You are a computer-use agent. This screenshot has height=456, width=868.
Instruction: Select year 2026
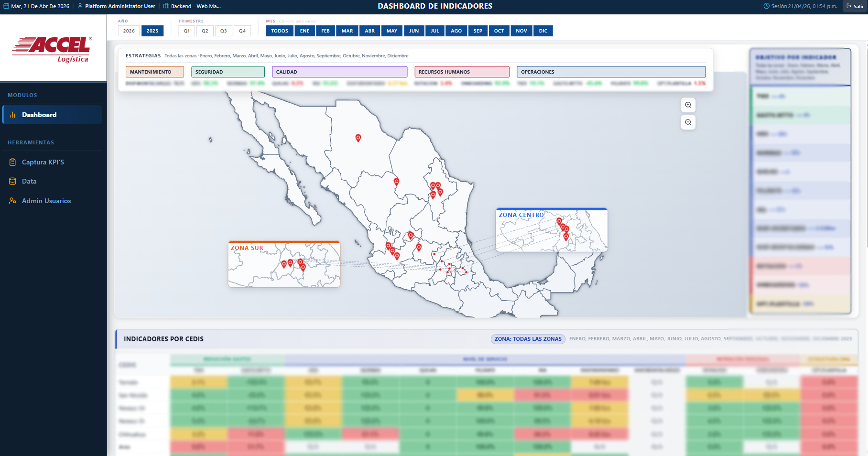coord(129,31)
